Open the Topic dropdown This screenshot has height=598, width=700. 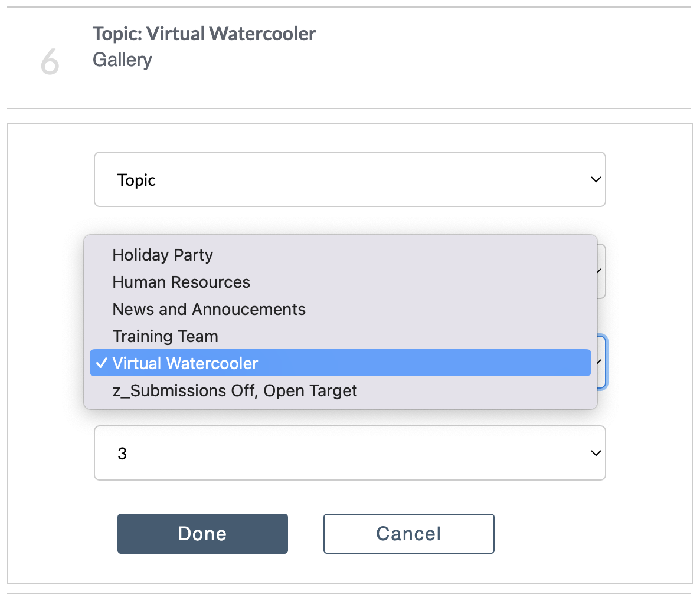(349, 179)
